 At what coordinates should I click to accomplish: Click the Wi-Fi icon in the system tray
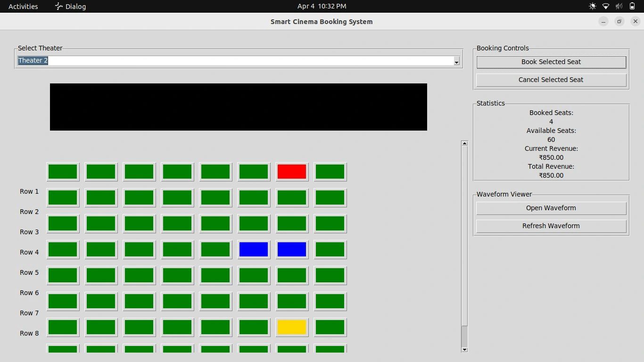point(606,6)
